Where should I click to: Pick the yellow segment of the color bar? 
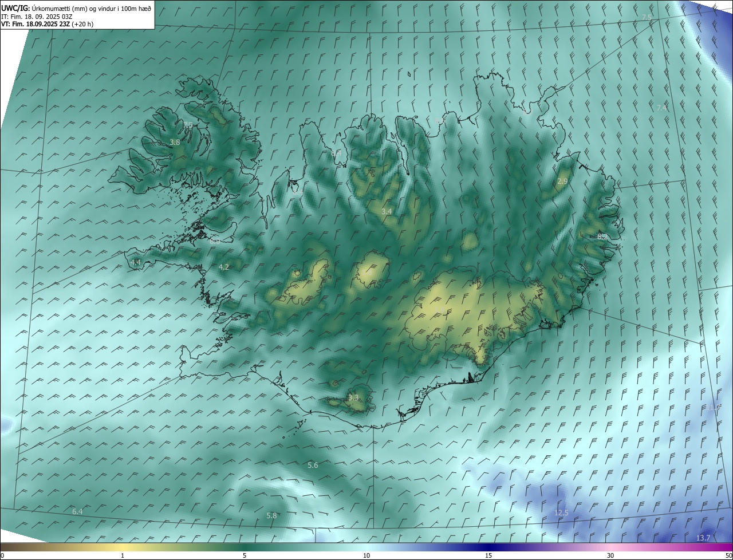click(123, 547)
